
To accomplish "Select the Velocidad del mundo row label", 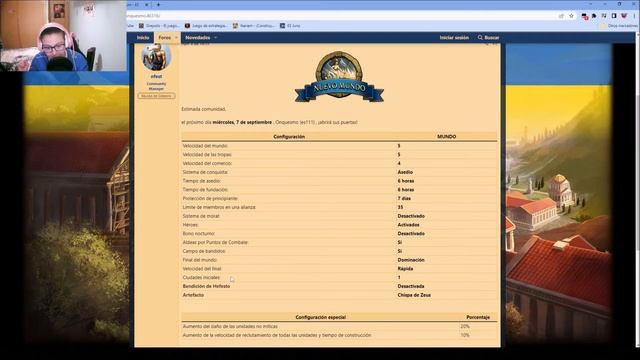I will pyautogui.click(x=205, y=146).
